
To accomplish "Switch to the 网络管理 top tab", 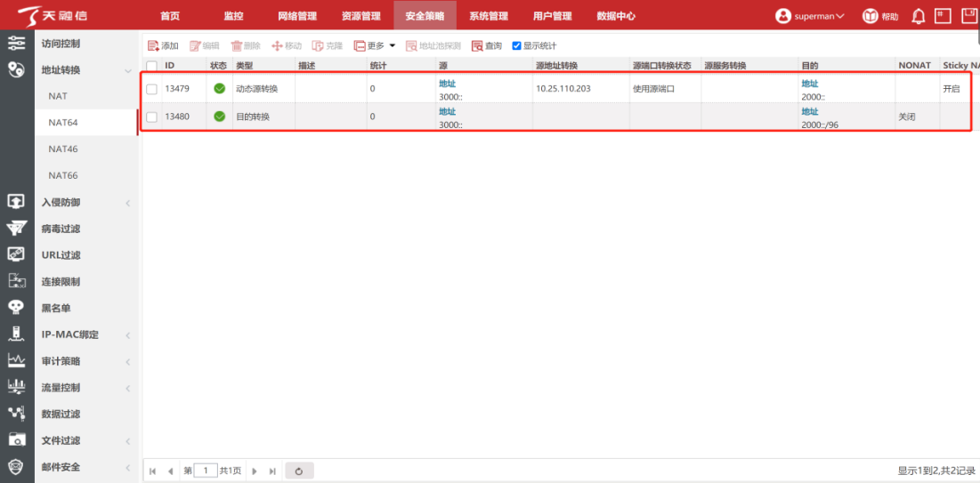I will [297, 16].
